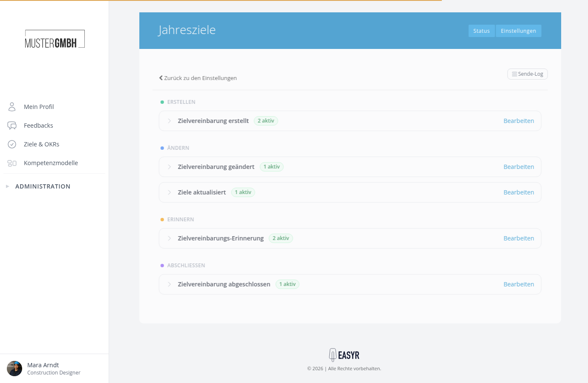Click the Ziele & OKRs checkmark icon
This screenshot has height=383, width=588.
(12, 144)
